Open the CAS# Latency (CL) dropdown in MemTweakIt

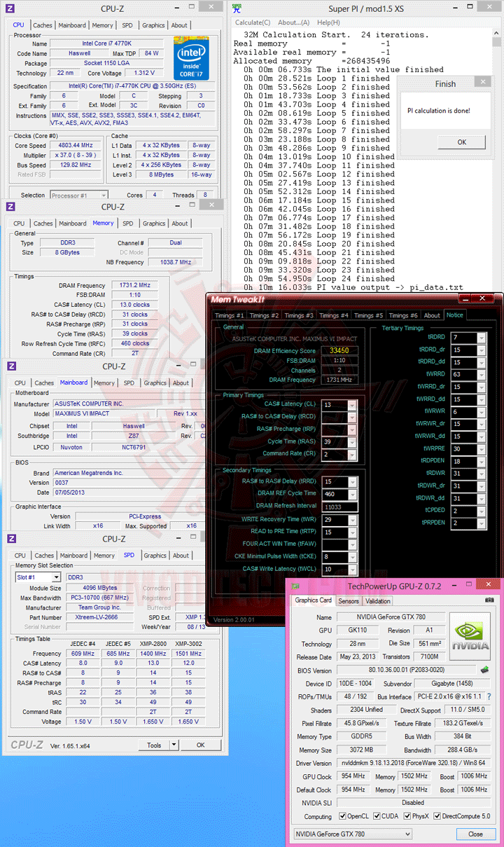[352, 404]
